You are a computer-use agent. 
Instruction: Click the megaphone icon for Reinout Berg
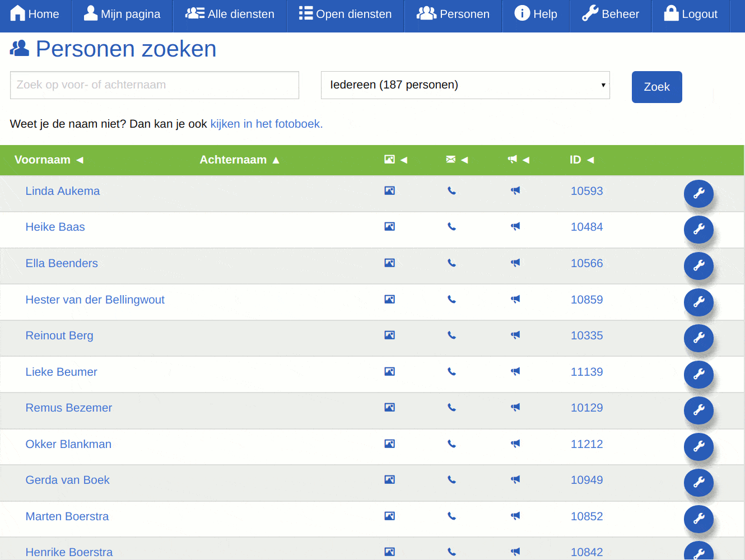click(x=515, y=335)
